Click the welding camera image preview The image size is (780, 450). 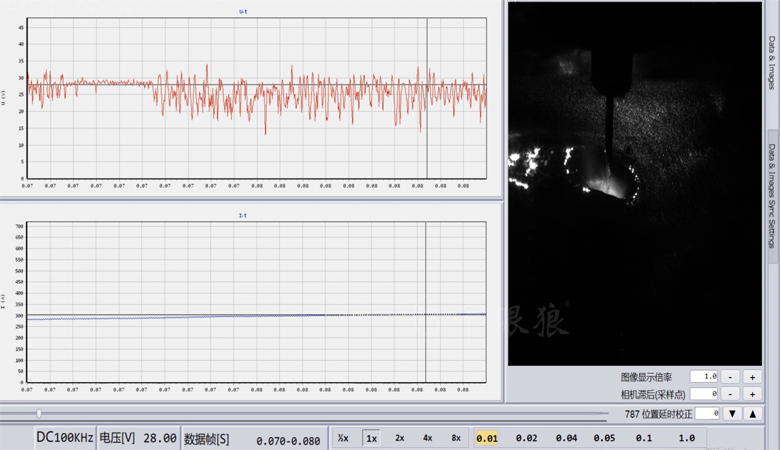pos(635,183)
